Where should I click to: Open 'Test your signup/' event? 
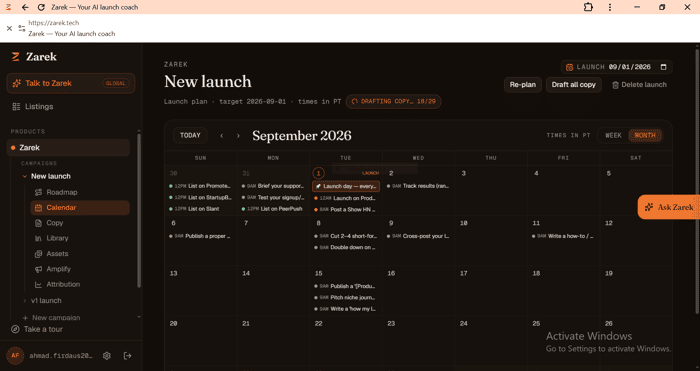pyautogui.click(x=273, y=197)
